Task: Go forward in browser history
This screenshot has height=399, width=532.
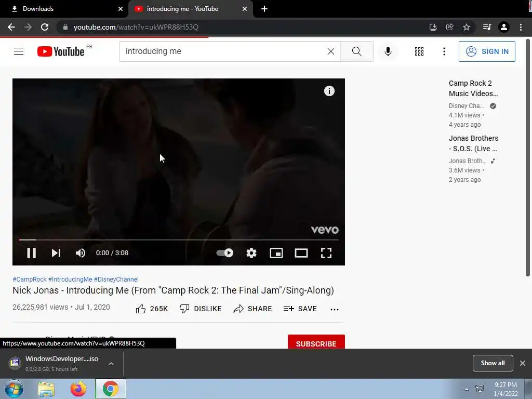Action: [x=28, y=27]
